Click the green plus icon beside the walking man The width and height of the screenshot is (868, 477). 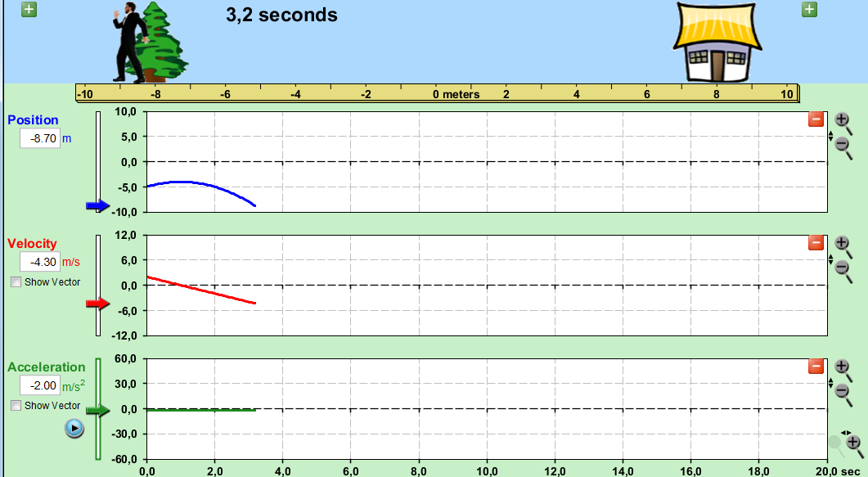29,9
